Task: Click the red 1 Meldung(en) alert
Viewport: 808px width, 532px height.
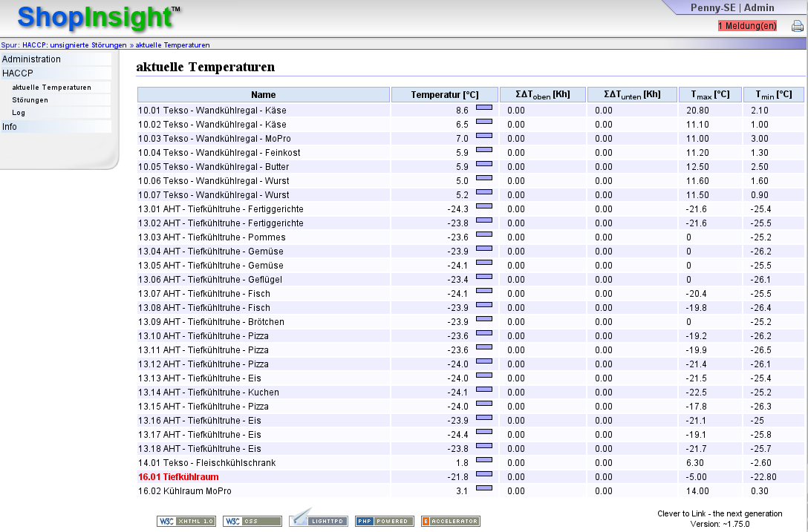Action: (747, 26)
